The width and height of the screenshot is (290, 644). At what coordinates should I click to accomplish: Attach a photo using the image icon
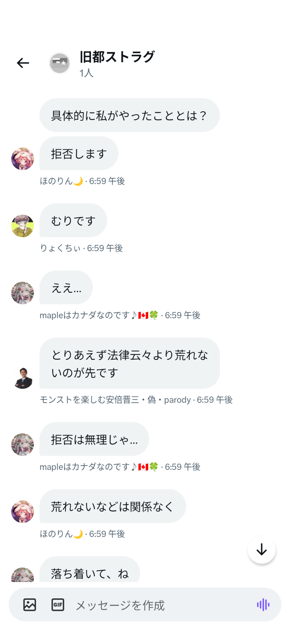click(x=30, y=605)
